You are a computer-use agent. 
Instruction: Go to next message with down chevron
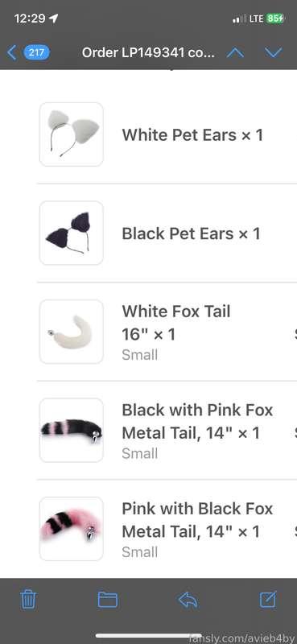pyautogui.click(x=273, y=52)
